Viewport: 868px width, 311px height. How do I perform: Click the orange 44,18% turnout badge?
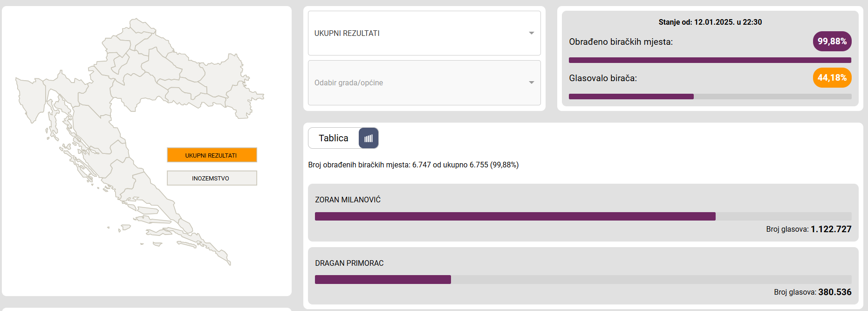point(832,78)
